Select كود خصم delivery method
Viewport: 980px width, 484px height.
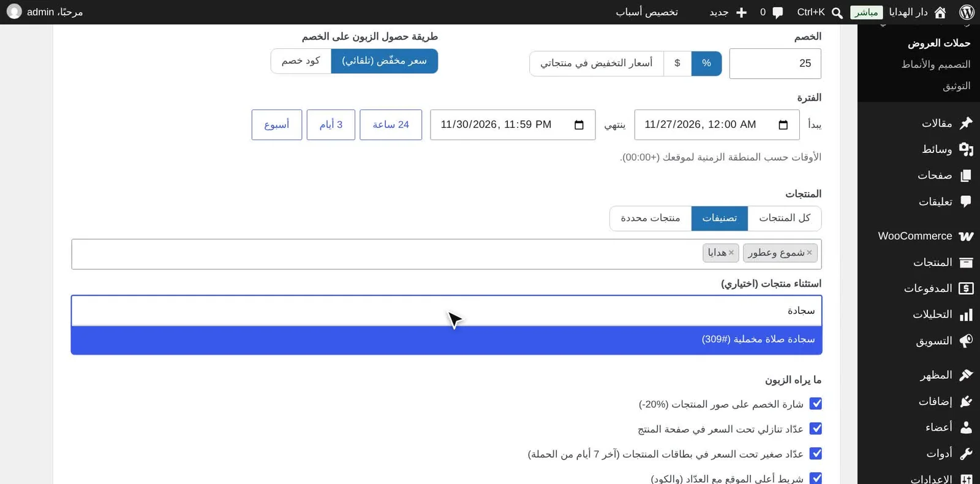point(301,61)
